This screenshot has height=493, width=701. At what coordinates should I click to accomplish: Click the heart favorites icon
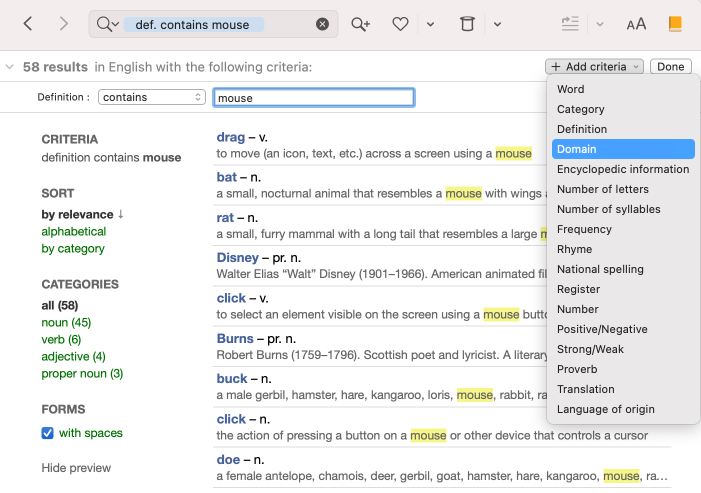pos(400,24)
